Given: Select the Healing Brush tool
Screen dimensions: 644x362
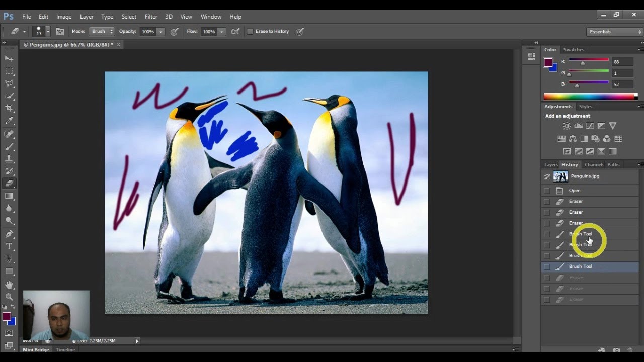Looking at the screenshot, I should [x=9, y=134].
